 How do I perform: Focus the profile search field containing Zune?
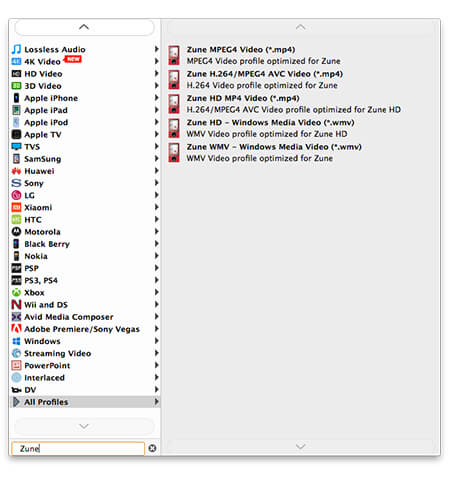coord(78,449)
